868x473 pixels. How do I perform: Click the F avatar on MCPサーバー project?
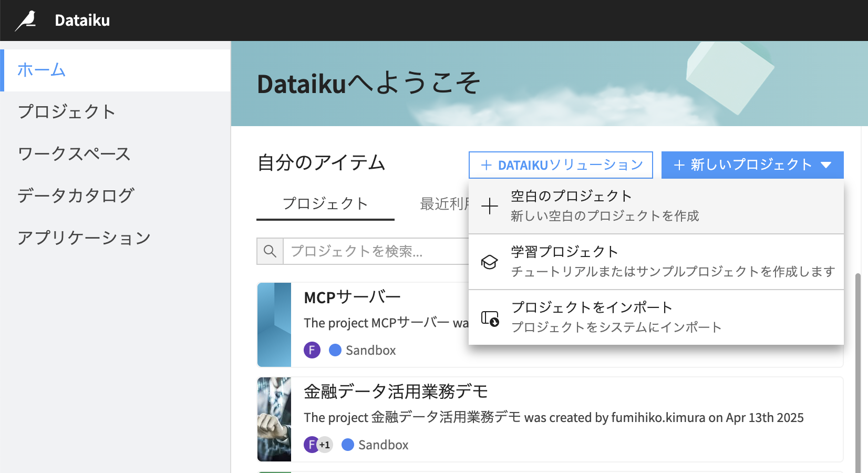(x=312, y=350)
